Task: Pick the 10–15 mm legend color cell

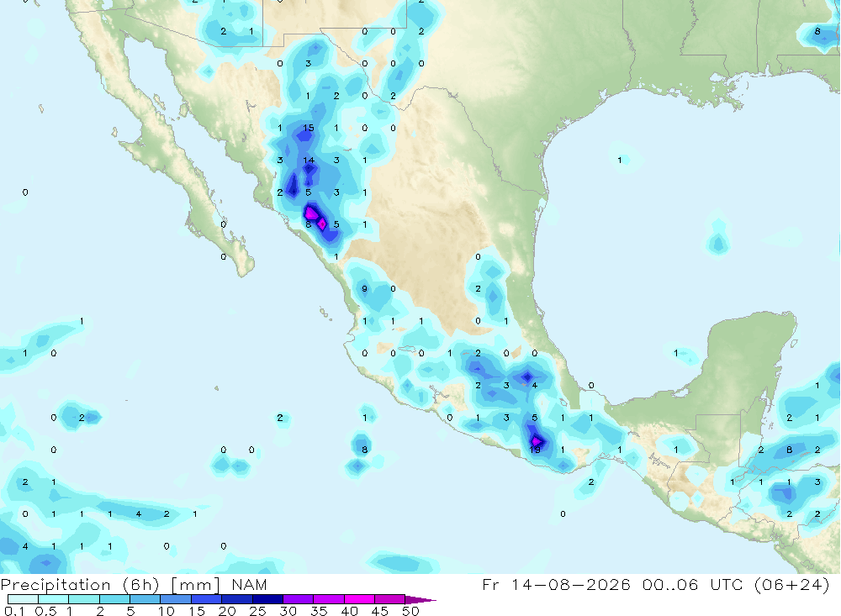Action: [176, 599]
